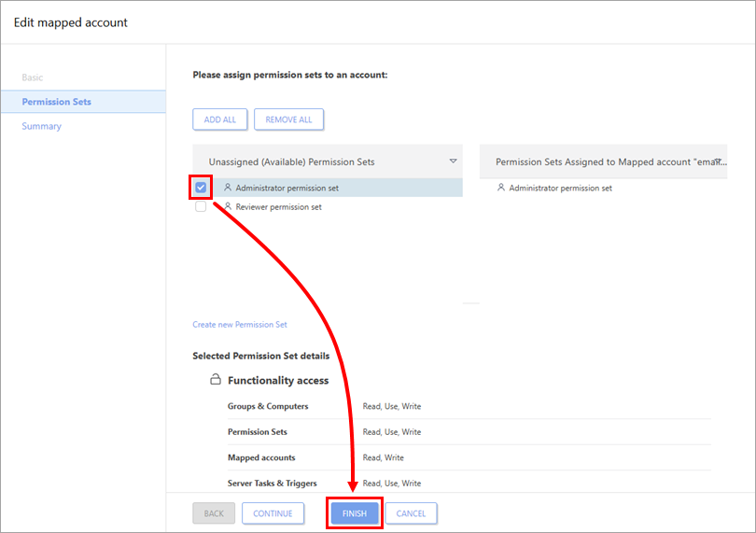The image size is (756, 533).
Task: Click the user icon next to Reviewer permission set
Action: pos(228,207)
